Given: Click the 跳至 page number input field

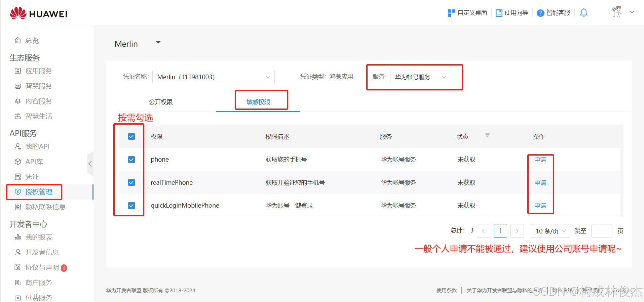Looking at the screenshot, I should (x=602, y=231).
